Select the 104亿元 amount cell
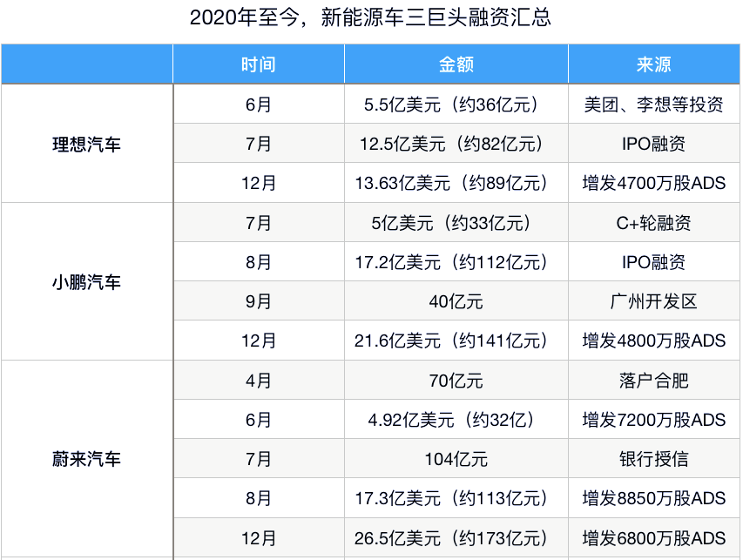The width and height of the screenshot is (743, 560). pos(456,459)
